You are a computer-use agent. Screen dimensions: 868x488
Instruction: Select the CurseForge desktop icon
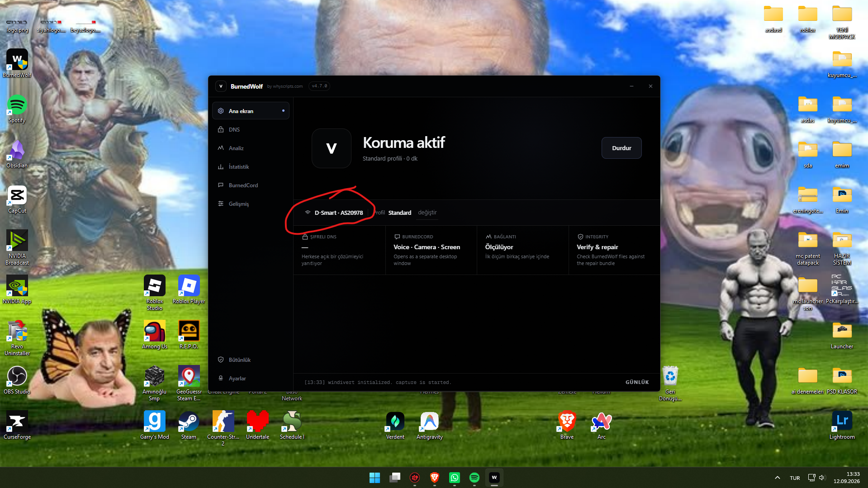[x=17, y=425]
